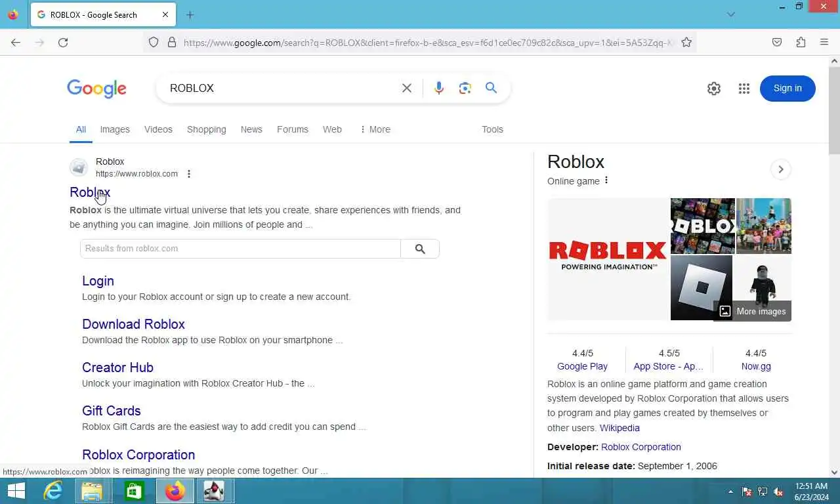
Task: Switch to Web results tab
Action: (x=332, y=129)
